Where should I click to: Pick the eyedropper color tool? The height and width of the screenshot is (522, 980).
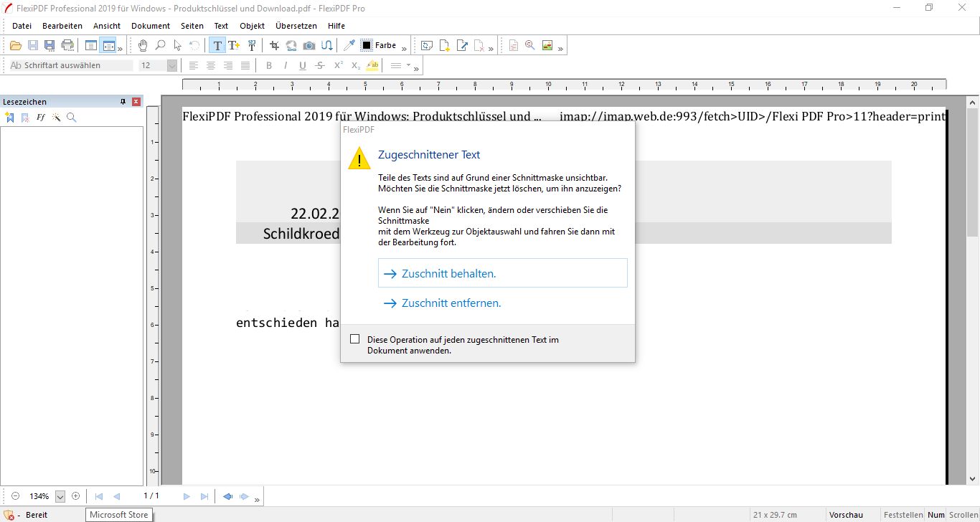click(349, 45)
